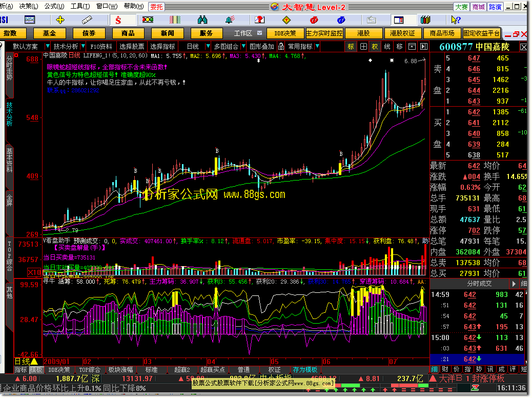Viewport: 532px width, 398px height.
Task: Open the window layout toolbar icon
Action: point(399,20)
